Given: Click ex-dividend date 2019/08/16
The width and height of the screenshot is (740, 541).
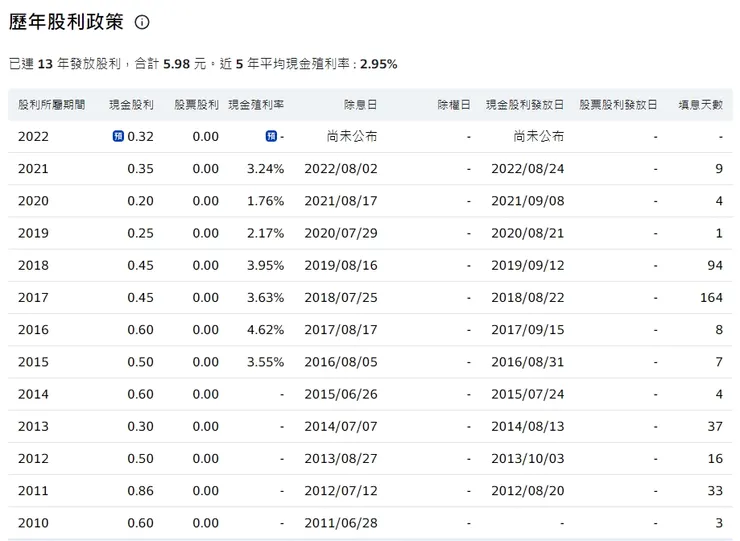Looking at the screenshot, I should (341, 265).
